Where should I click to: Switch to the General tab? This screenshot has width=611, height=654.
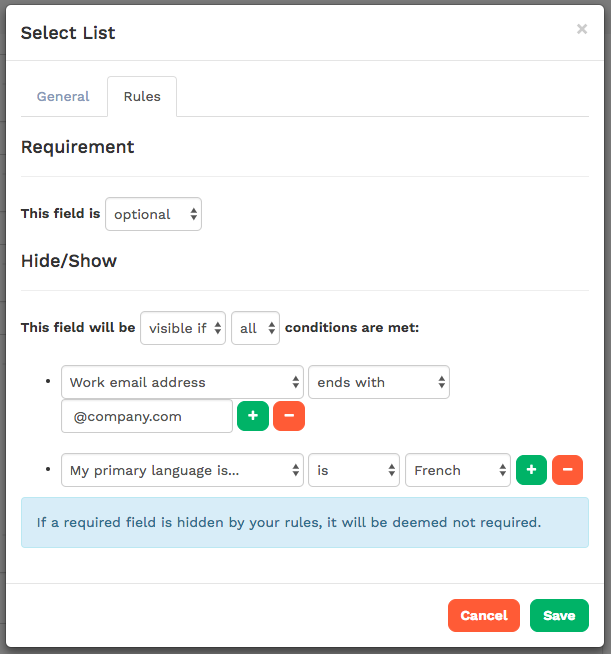pyautogui.click(x=63, y=97)
